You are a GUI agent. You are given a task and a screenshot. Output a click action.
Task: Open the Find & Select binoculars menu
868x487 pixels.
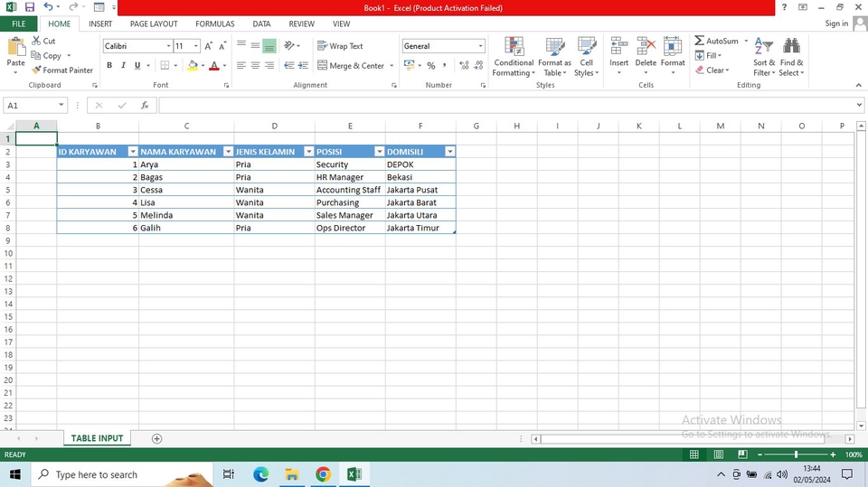pyautogui.click(x=792, y=56)
